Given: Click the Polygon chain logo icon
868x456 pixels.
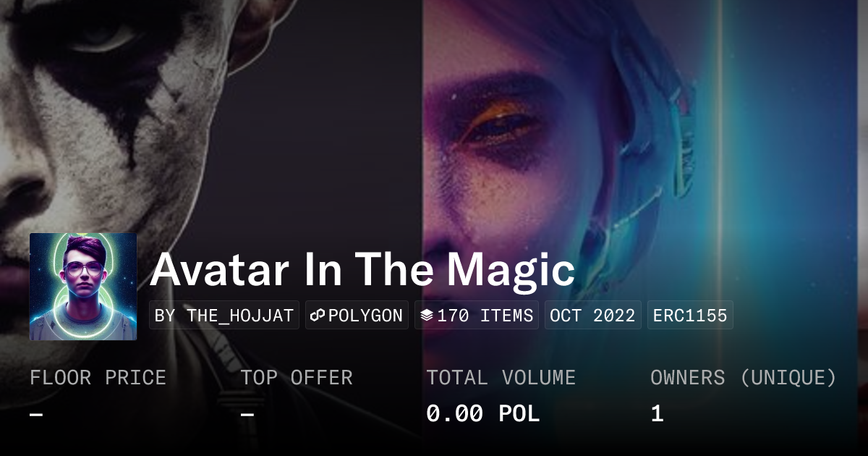Looking at the screenshot, I should pos(318,316).
